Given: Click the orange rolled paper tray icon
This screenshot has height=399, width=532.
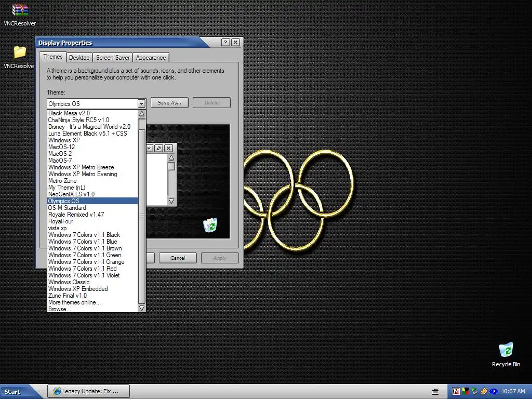Looking at the screenshot, I should (x=484, y=392).
